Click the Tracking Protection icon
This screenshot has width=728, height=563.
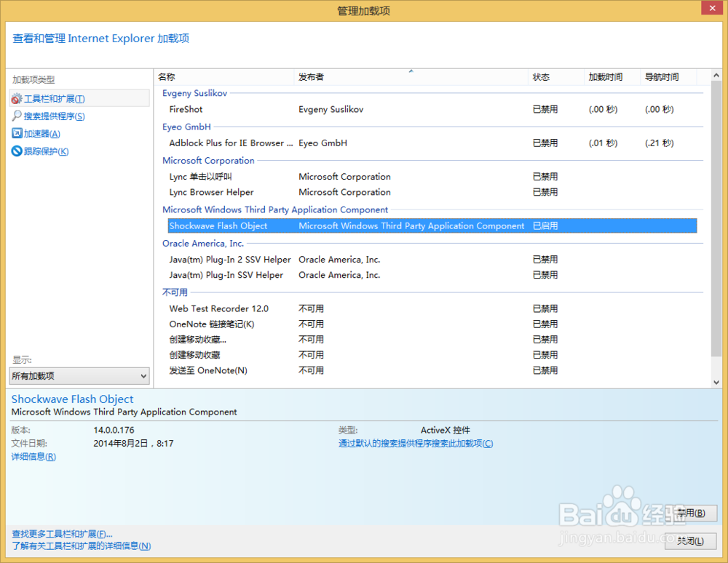pos(17,151)
